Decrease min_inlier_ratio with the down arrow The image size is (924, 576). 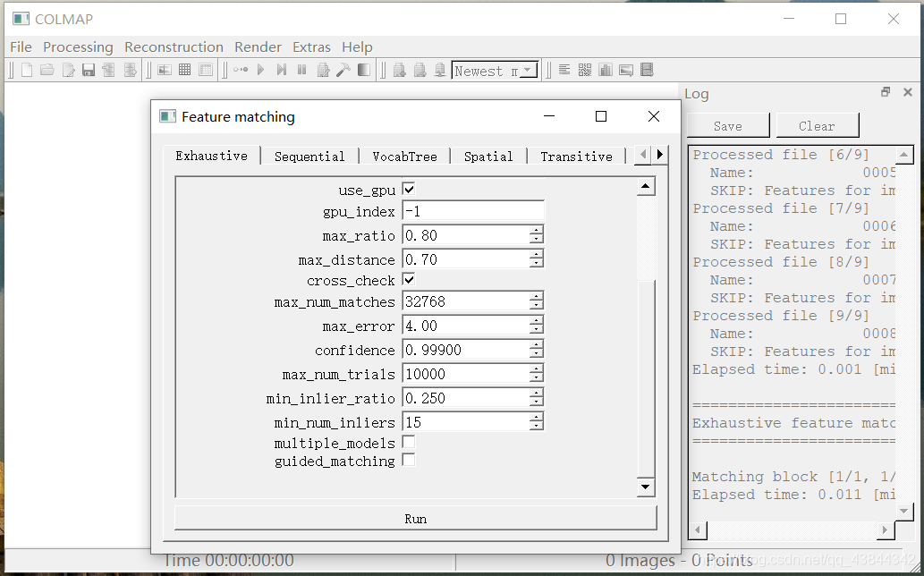(x=536, y=402)
